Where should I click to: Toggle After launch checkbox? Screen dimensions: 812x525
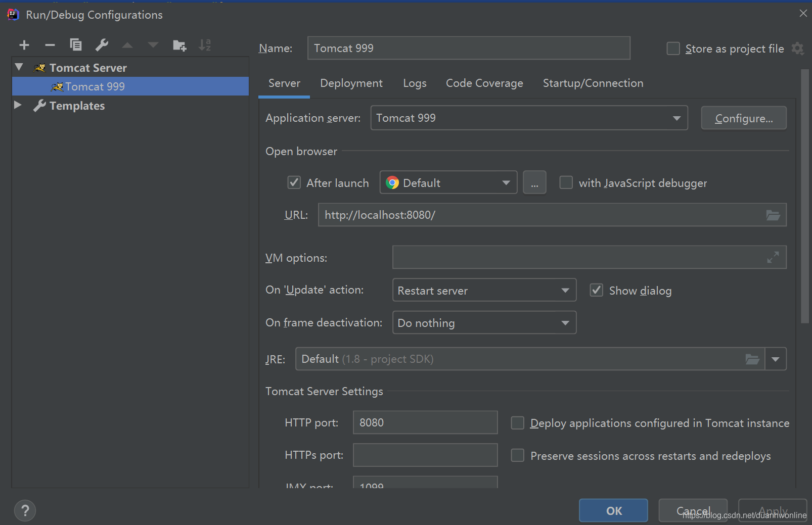[x=294, y=182]
